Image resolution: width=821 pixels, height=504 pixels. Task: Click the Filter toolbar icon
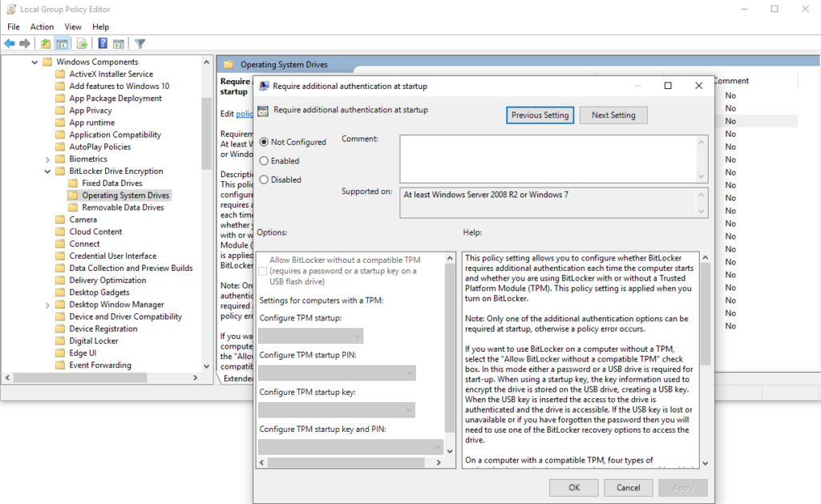(x=139, y=43)
